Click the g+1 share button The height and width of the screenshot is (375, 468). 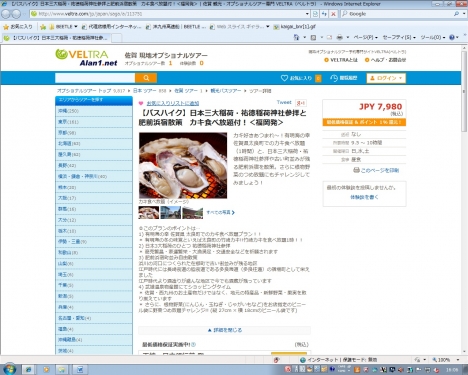301,103
